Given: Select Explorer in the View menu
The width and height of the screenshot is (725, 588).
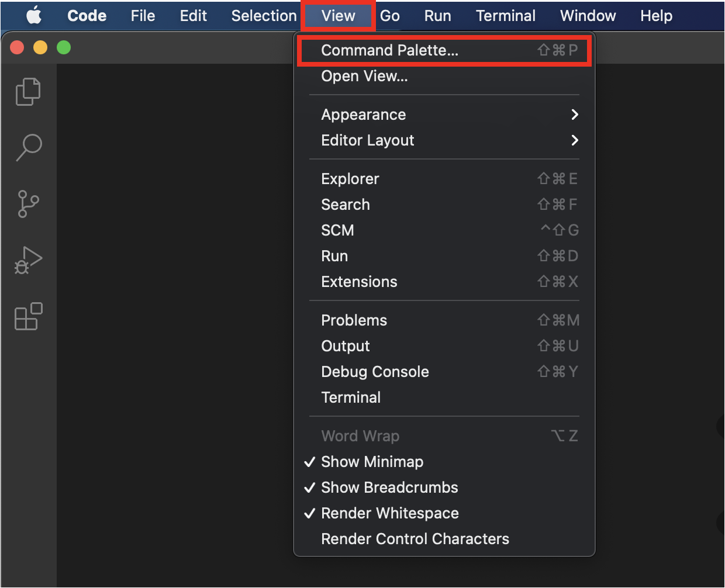Looking at the screenshot, I should coord(444,179).
